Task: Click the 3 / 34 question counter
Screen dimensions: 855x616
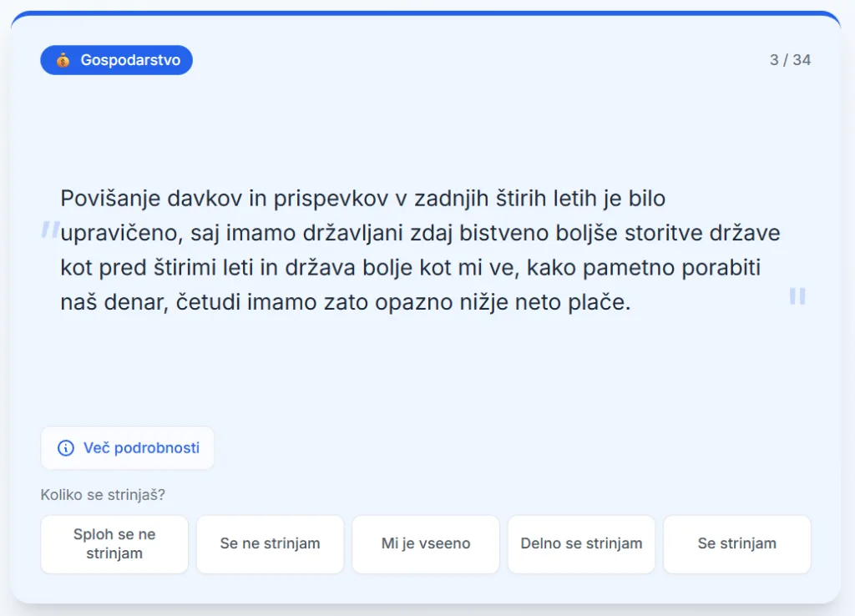Action: [x=790, y=60]
